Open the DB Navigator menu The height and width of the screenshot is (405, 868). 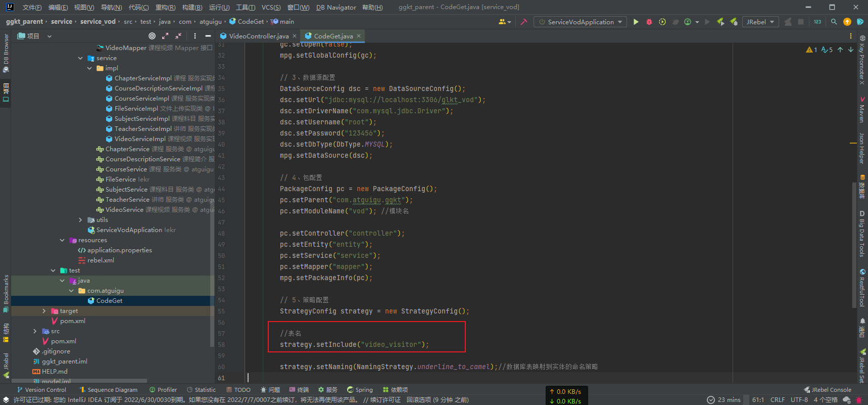pyautogui.click(x=336, y=7)
